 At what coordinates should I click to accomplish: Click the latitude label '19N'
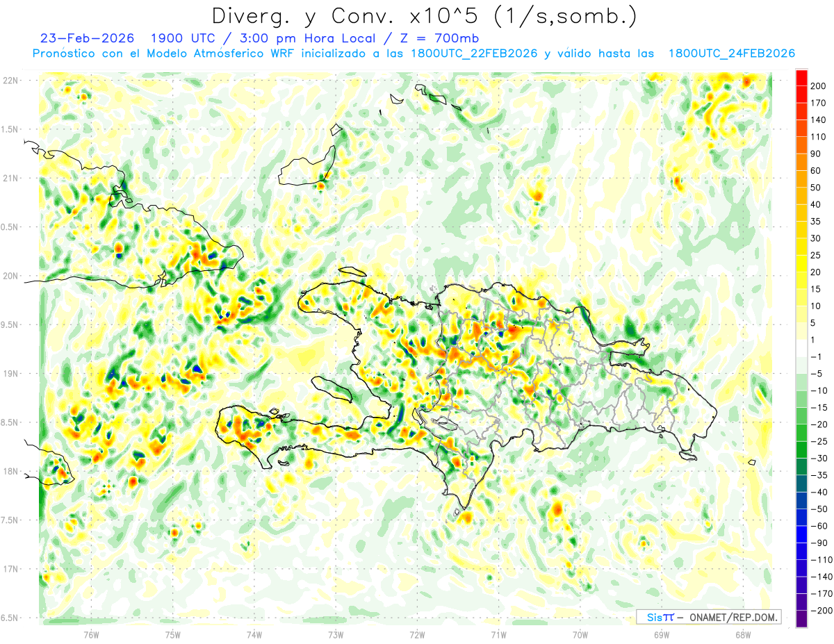[10, 373]
